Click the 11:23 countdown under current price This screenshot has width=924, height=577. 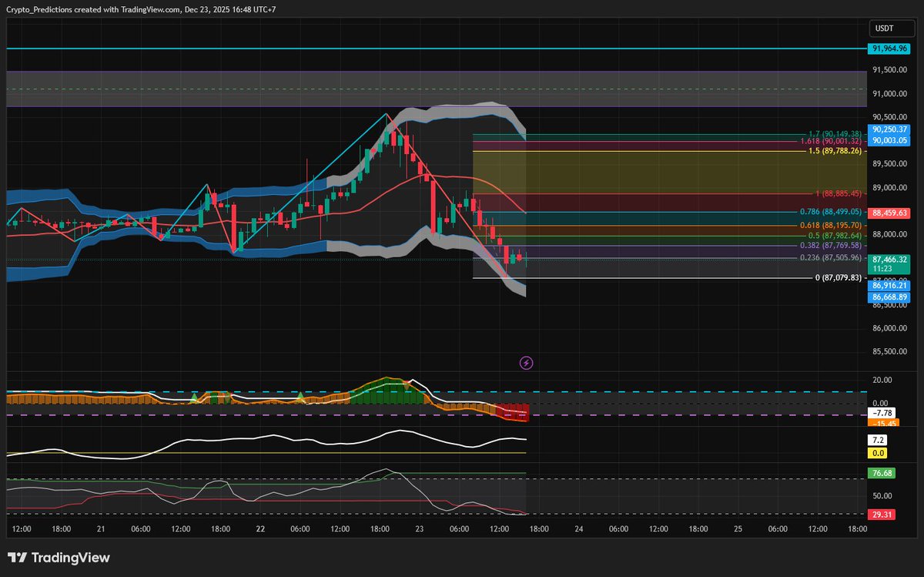tap(882, 270)
